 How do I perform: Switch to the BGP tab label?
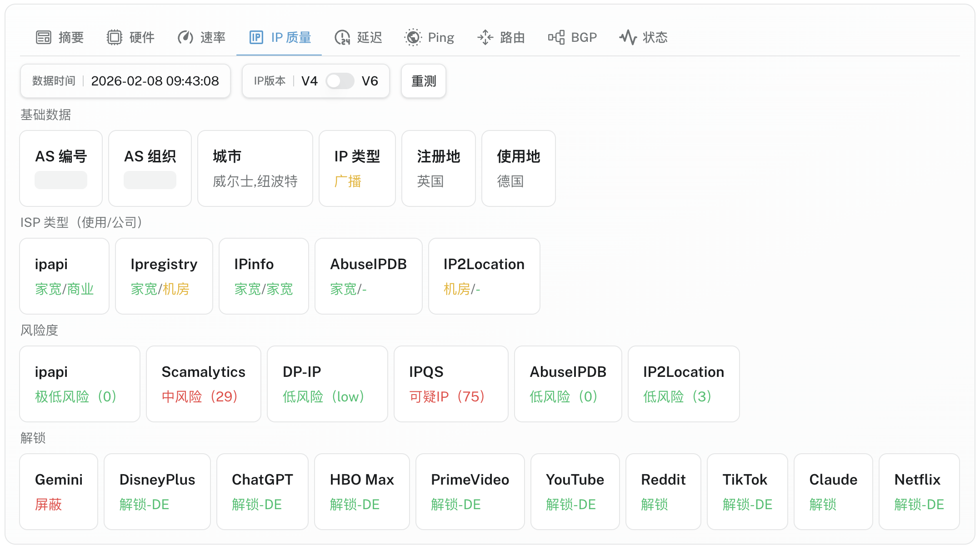tap(584, 37)
